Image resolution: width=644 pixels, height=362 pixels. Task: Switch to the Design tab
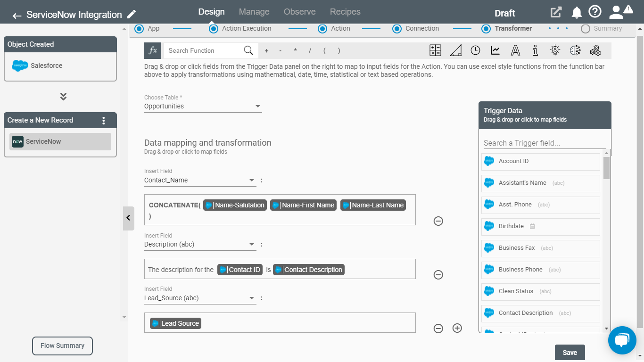tap(211, 12)
